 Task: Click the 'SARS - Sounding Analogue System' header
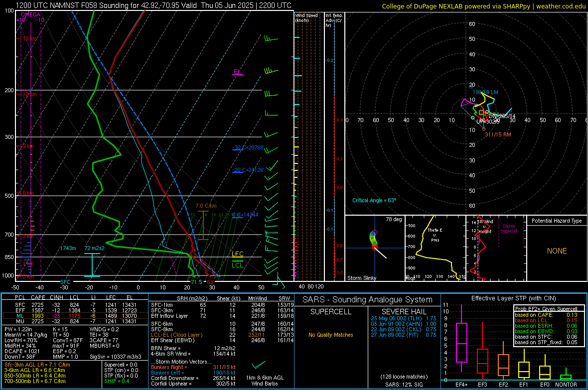368,300
